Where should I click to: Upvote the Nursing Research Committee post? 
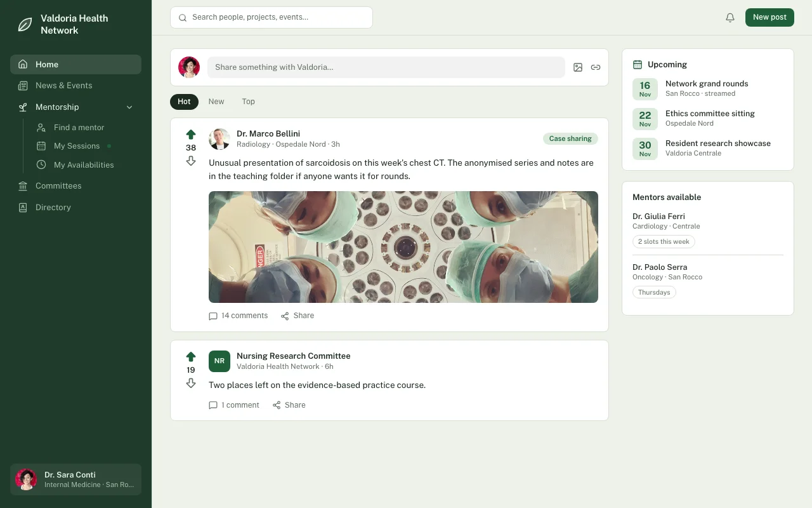pos(191,357)
